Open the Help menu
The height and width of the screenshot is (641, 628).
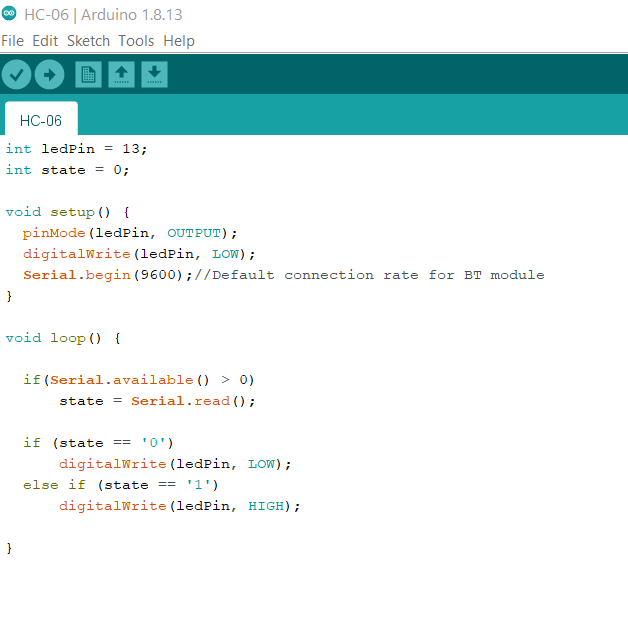coord(179,41)
